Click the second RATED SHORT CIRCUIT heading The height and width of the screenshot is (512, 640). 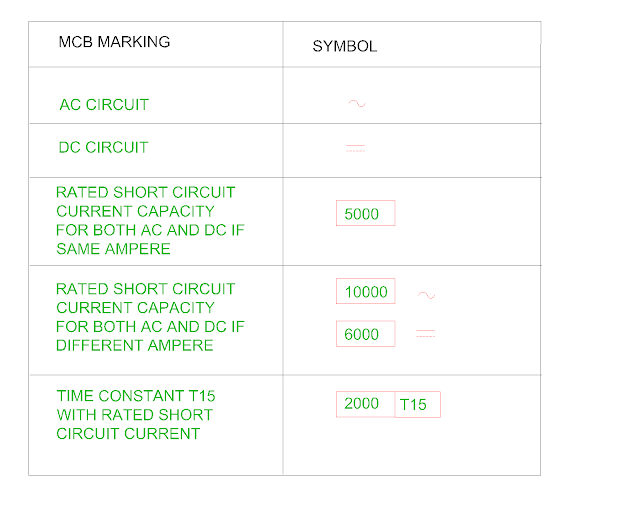tap(146, 289)
